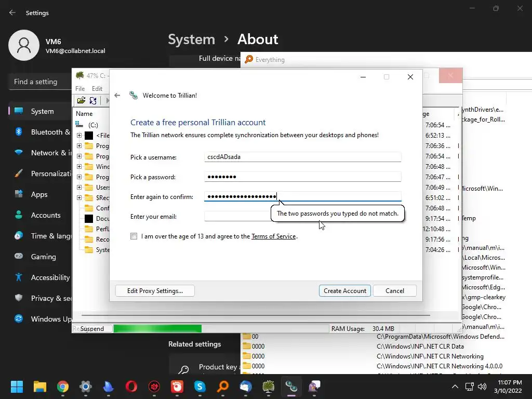Expand the second Prog folder node
The height and width of the screenshot is (399, 532).
(x=79, y=156)
